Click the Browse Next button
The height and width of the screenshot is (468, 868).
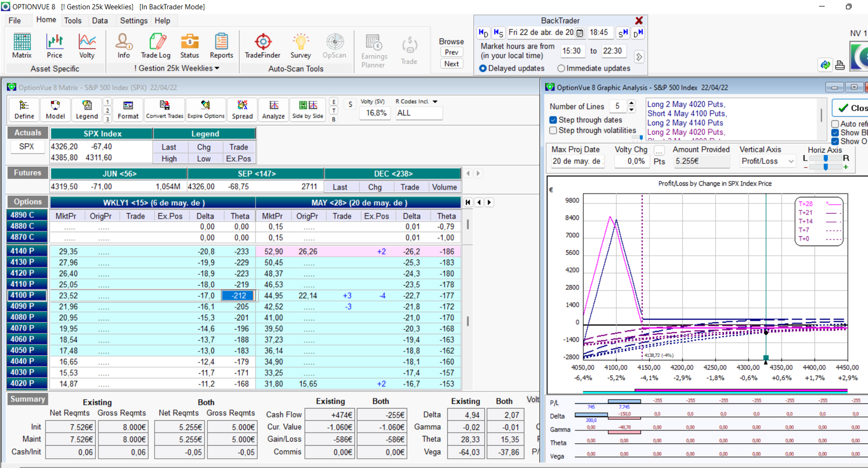(x=451, y=64)
